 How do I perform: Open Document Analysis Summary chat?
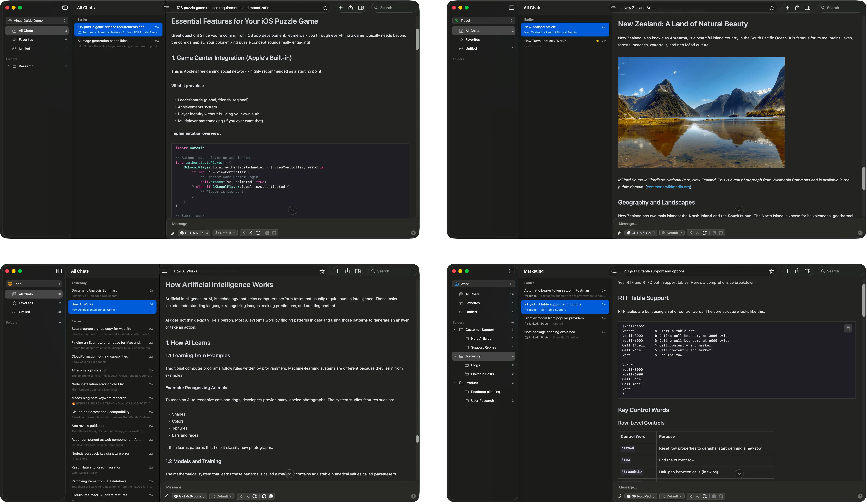tap(112, 293)
